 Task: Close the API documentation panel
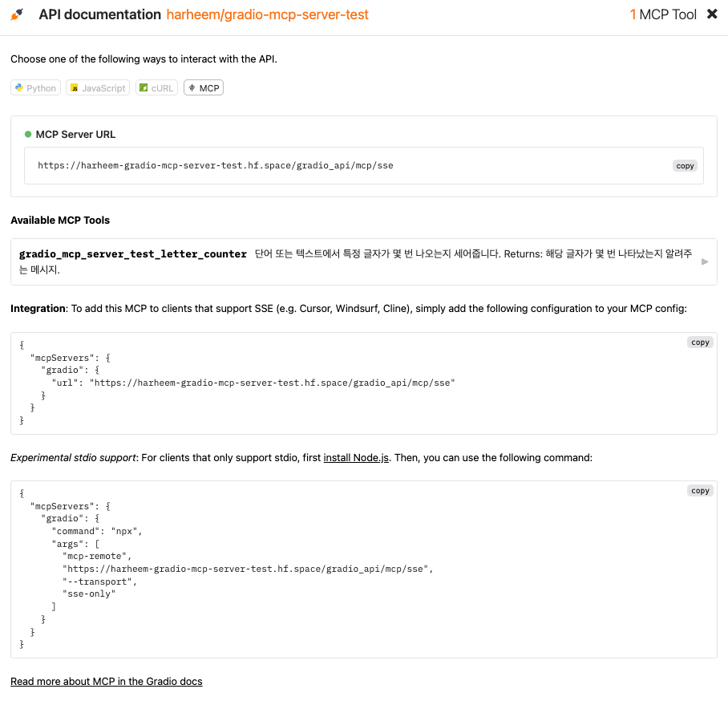pyautogui.click(x=712, y=14)
